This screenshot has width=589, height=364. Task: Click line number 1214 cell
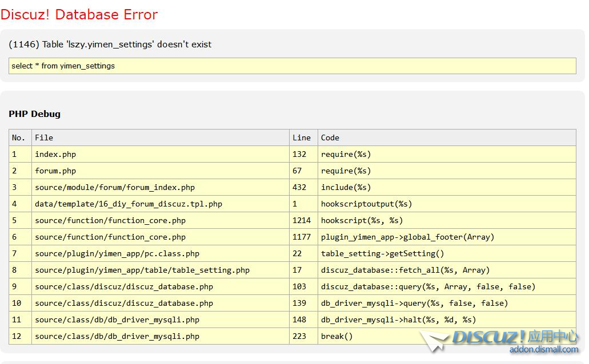(302, 220)
